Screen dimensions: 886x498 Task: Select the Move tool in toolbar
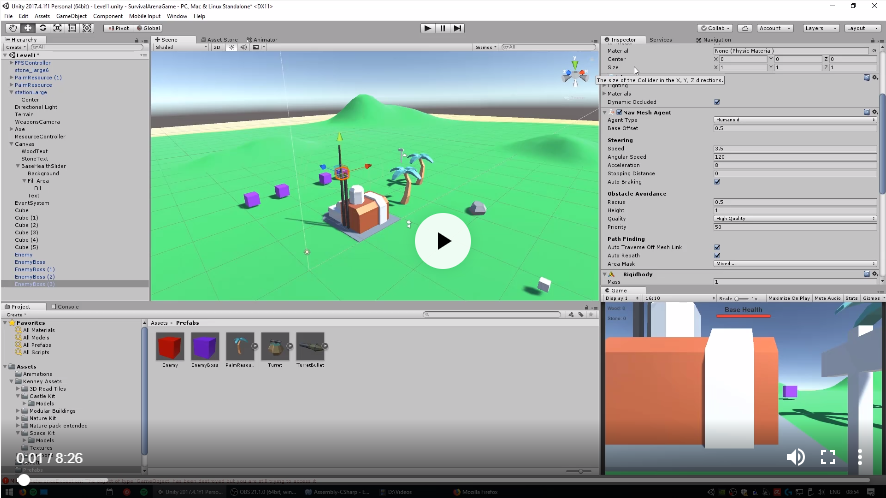(x=28, y=28)
